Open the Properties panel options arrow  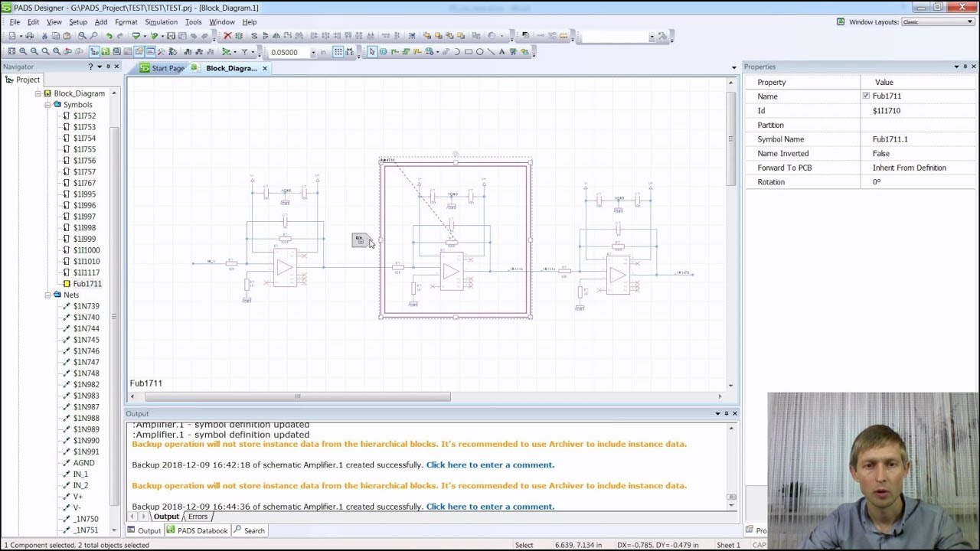pyautogui.click(x=956, y=67)
